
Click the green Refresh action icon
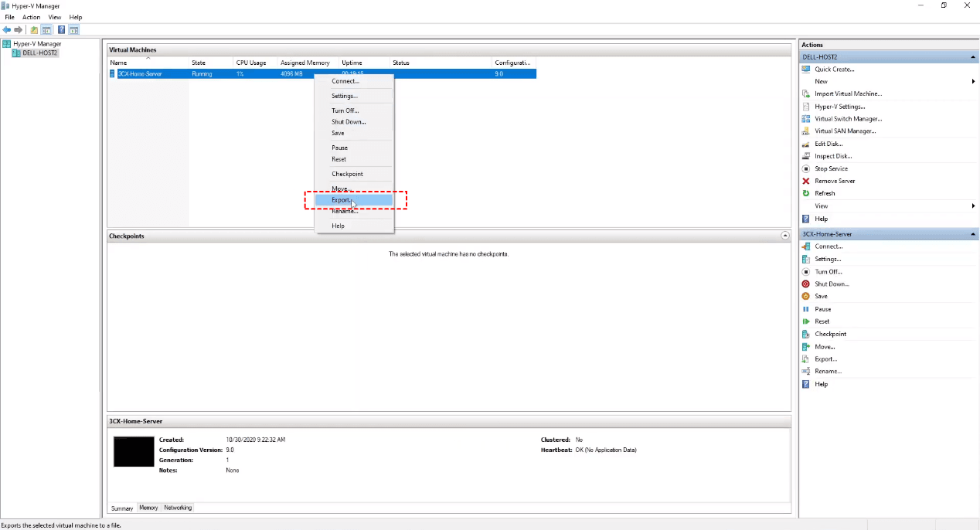pos(806,193)
